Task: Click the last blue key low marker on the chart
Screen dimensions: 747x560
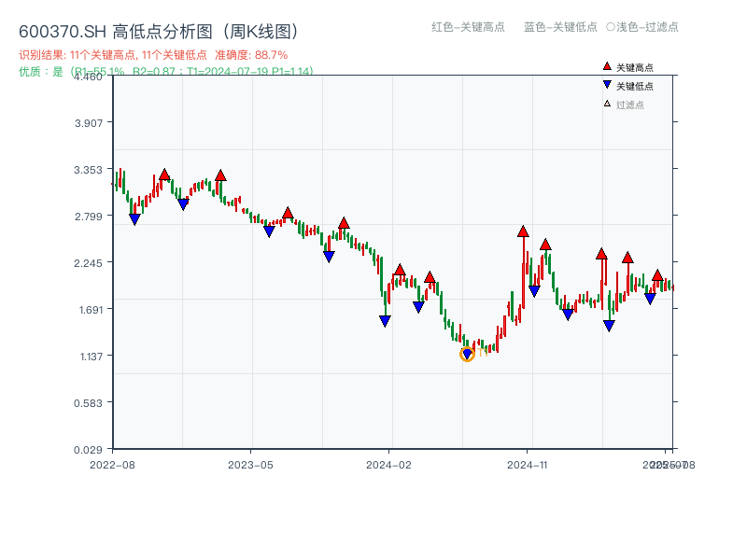Action: click(x=650, y=299)
